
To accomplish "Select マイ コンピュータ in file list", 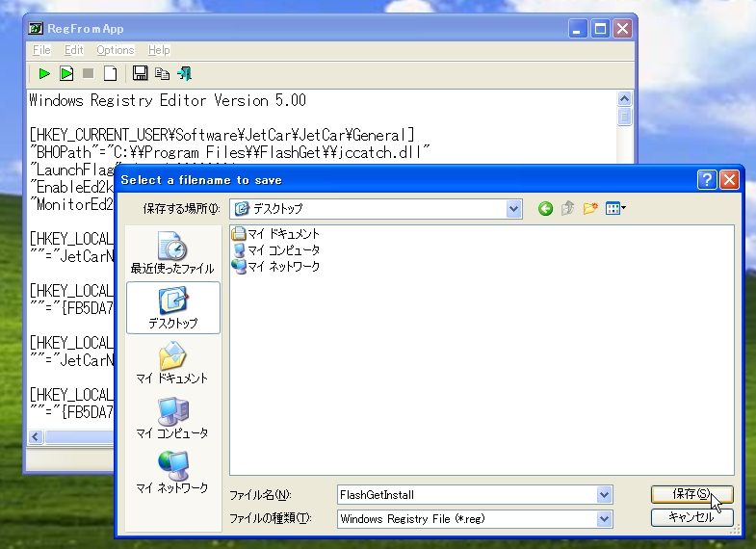I will [x=275, y=250].
